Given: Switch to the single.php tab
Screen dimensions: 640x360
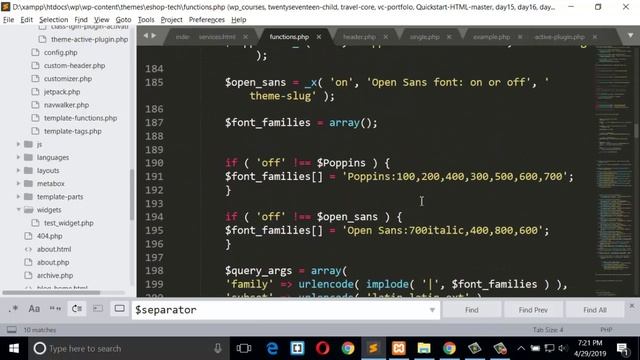Looking at the screenshot, I should pos(424,37).
